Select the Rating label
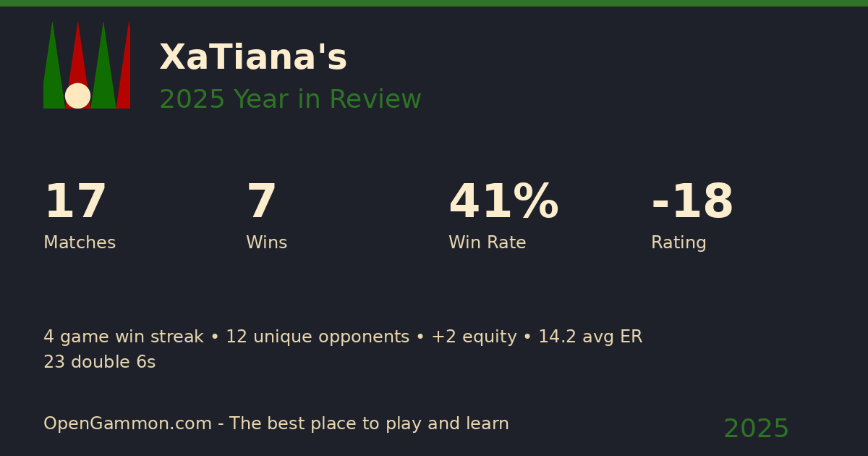 point(678,243)
